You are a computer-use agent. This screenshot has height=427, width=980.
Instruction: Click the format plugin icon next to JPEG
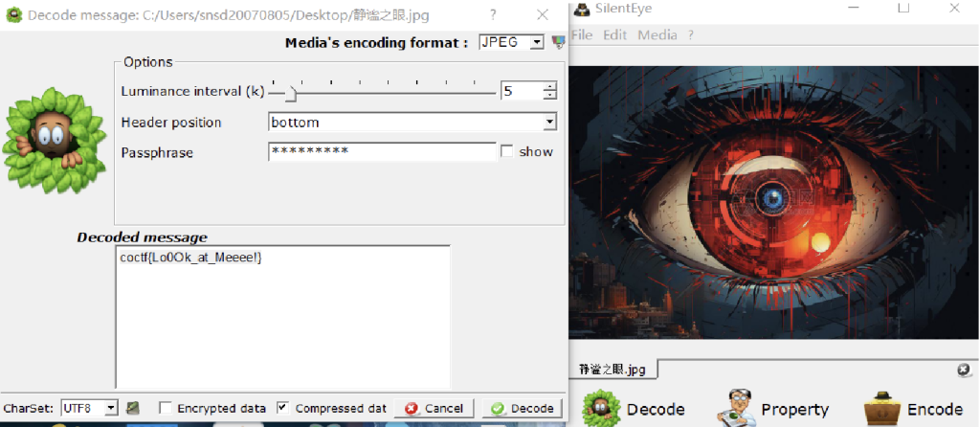(558, 42)
